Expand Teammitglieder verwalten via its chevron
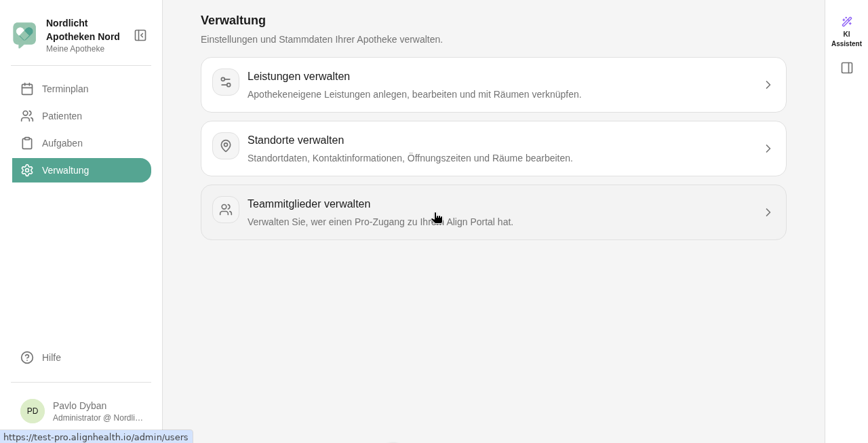The width and height of the screenshot is (868, 443). [x=768, y=212]
